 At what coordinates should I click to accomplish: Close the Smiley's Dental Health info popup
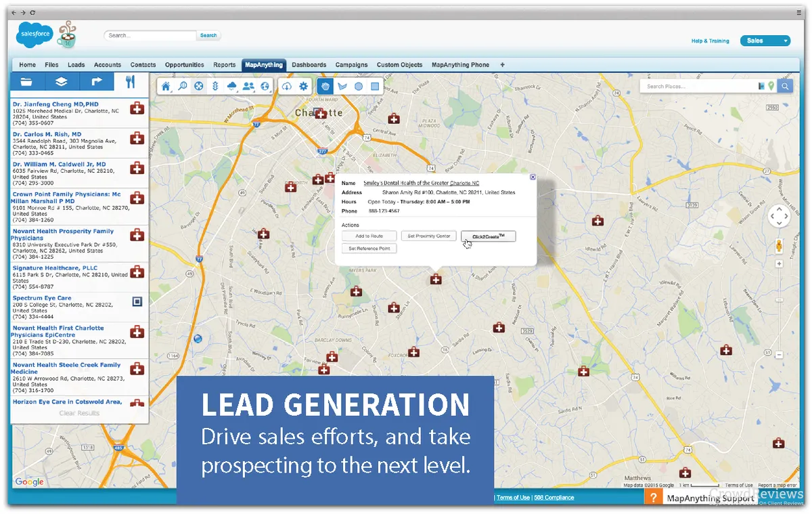[533, 177]
